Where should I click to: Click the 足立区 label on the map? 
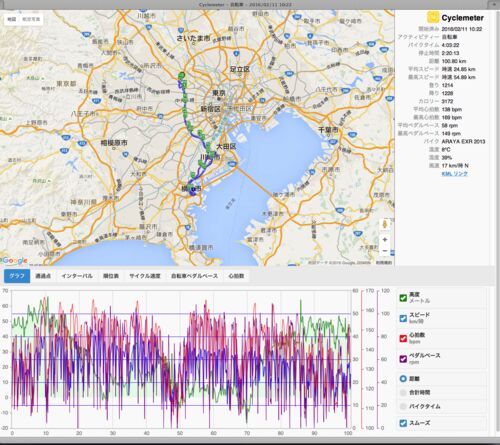coord(240,69)
